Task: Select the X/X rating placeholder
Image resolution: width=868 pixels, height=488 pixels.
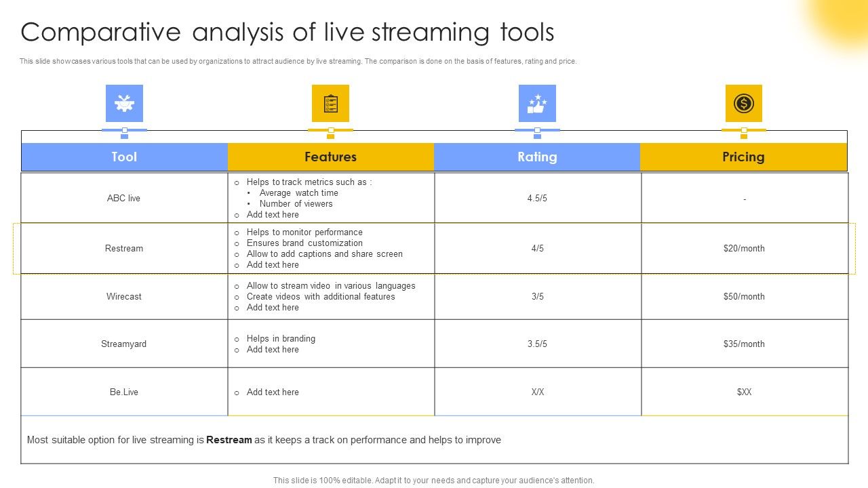Action: click(x=538, y=392)
